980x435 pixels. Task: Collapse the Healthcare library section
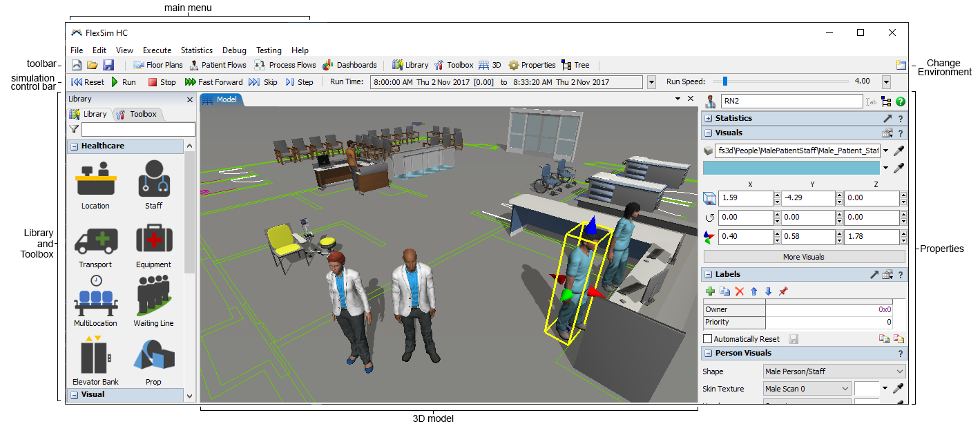tap(74, 146)
